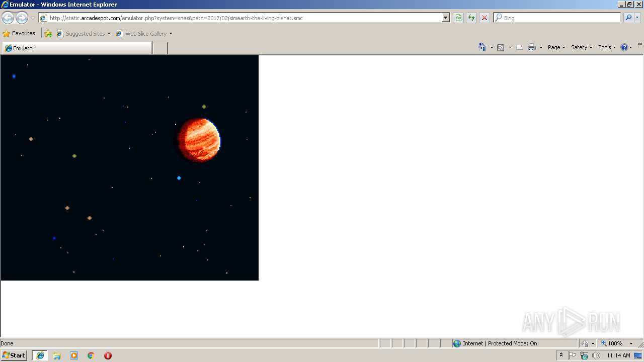The image size is (644, 362).
Task: Click the Help question mark icon
Action: tap(624, 47)
